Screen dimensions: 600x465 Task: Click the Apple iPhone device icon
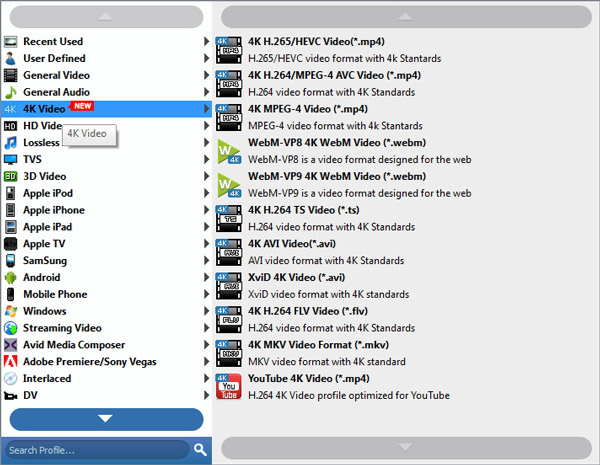coord(10,210)
